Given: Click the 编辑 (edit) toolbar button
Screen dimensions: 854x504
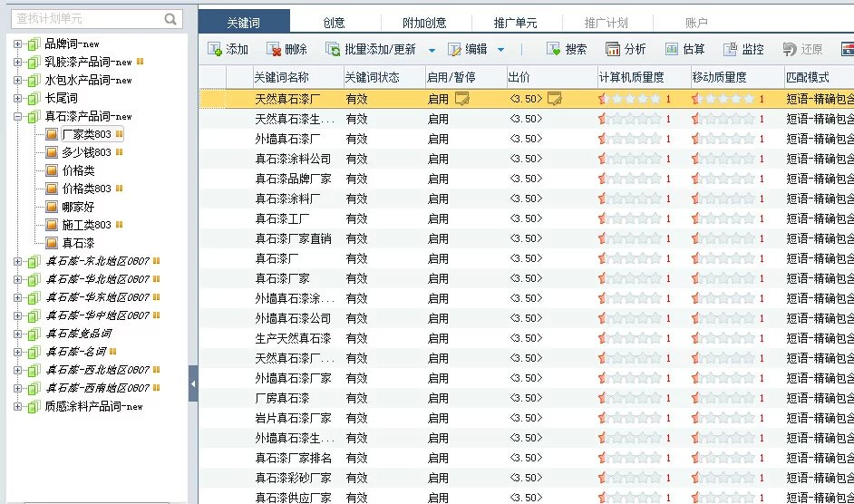Looking at the screenshot, I should [x=467, y=50].
